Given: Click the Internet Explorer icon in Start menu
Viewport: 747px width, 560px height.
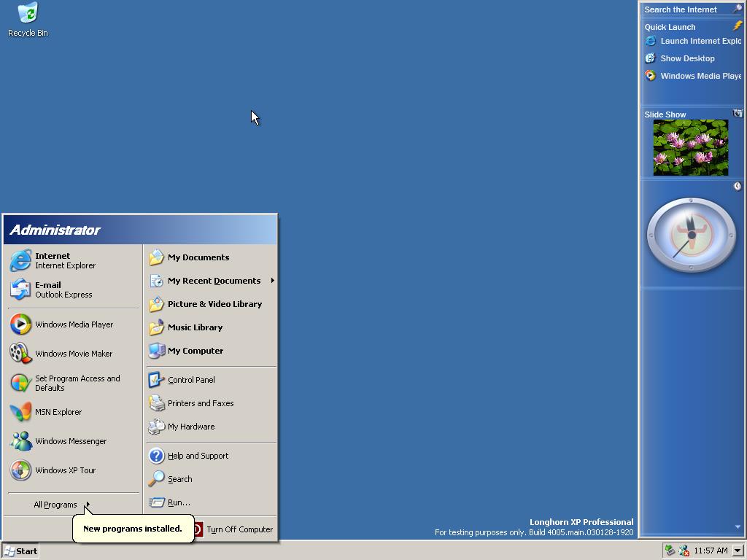Looking at the screenshot, I should click(x=20, y=260).
